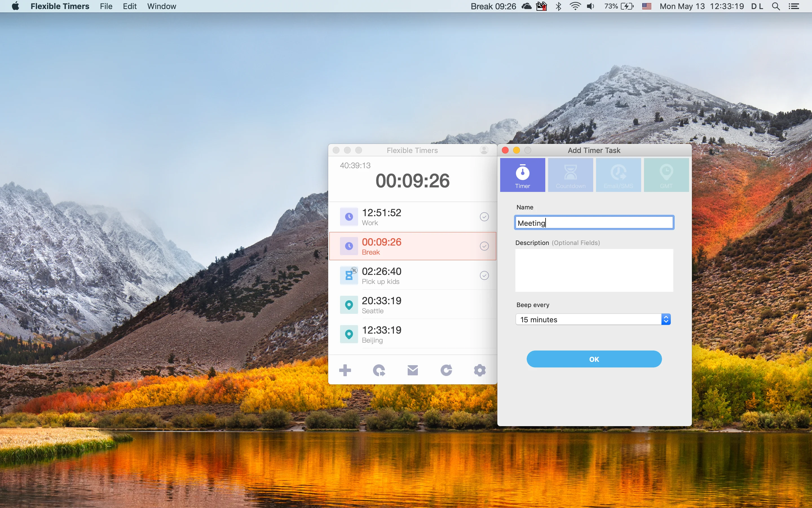Viewport: 812px width, 508px height.
Task: Click the plus icon to add a timer
Action: (345, 370)
